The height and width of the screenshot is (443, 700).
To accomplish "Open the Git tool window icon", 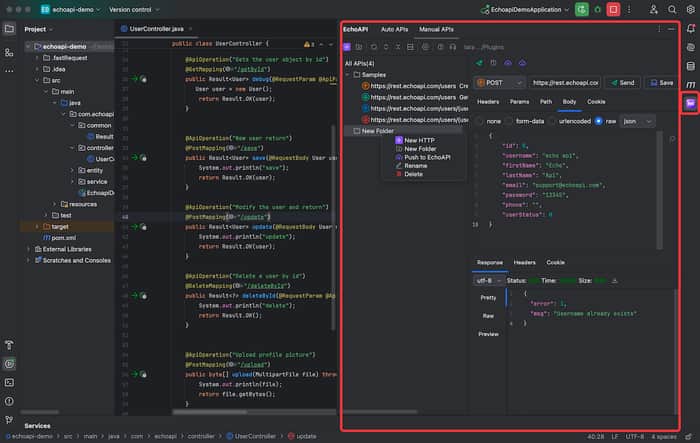I will pyautogui.click(x=9, y=419).
